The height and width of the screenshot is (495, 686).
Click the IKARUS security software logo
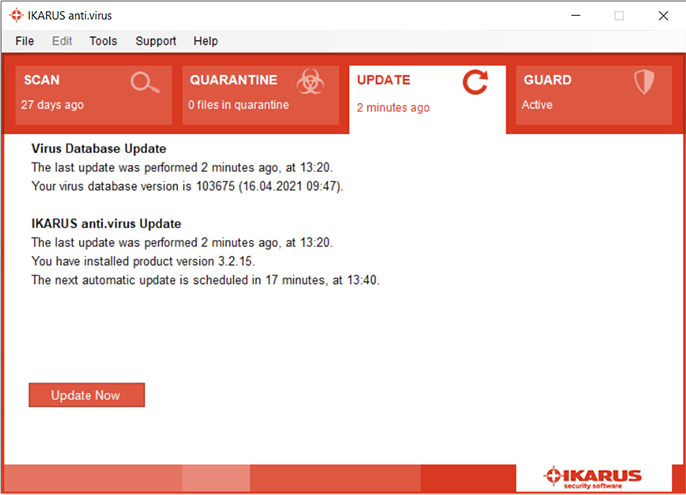pos(593,478)
